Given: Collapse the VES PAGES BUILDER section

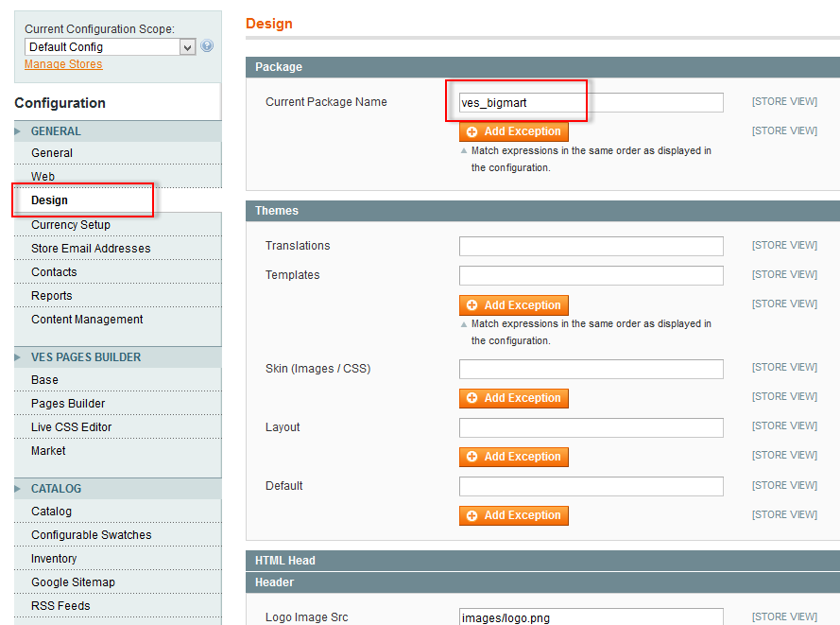Looking at the screenshot, I should coord(85,357).
